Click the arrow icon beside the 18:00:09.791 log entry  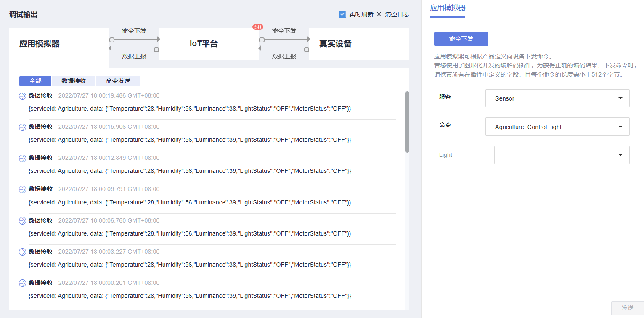(23, 189)
